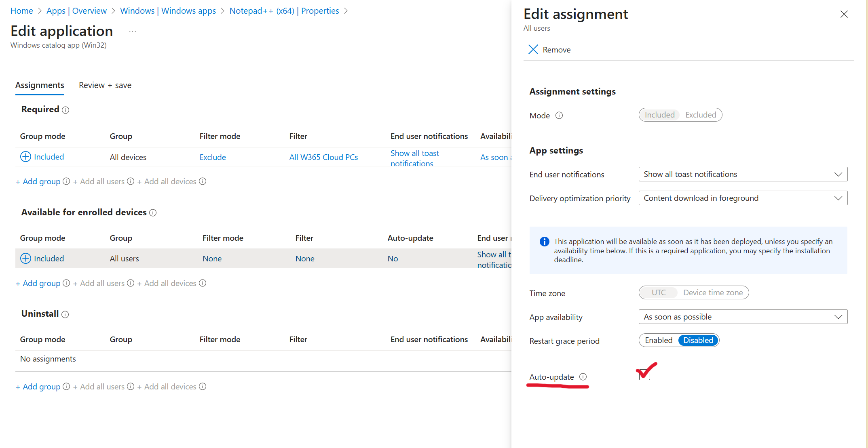Open the ellipsis menu beside Edit application
868x448 pixels.
(x=132, y=31)
